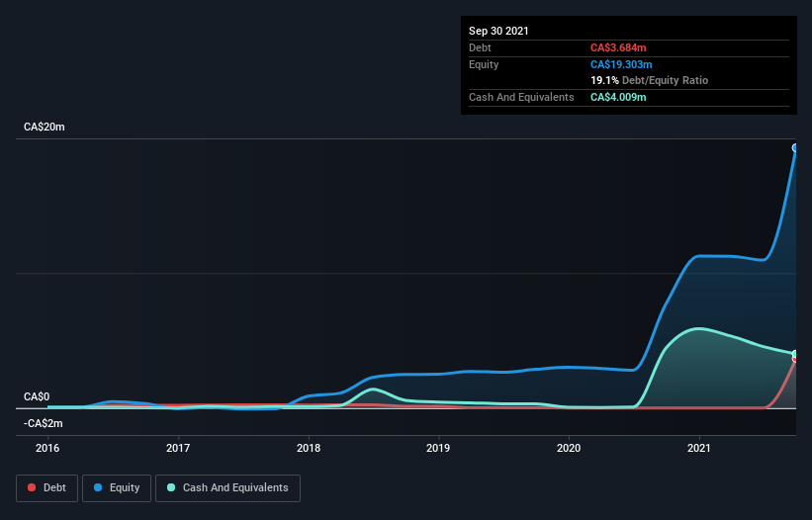Click the CA$20m y-axis label
This screenshot has width=812, height=520.
[x=45, y=127]
